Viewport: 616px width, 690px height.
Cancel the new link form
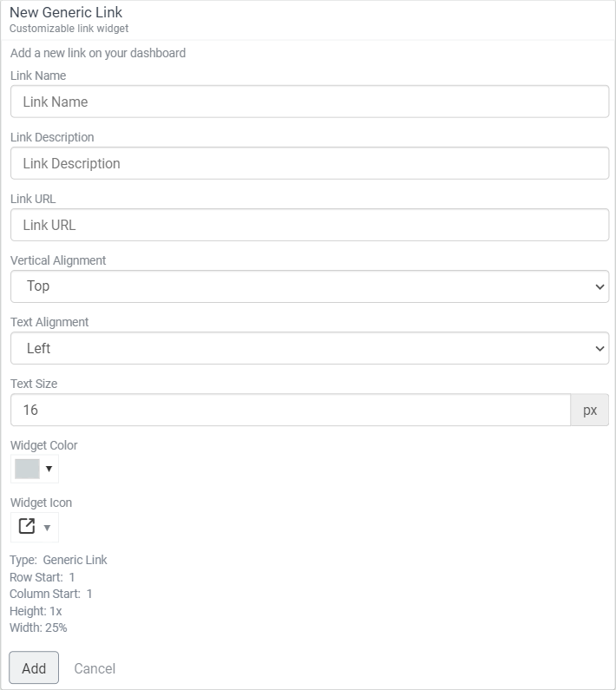[x=95, y=668]
